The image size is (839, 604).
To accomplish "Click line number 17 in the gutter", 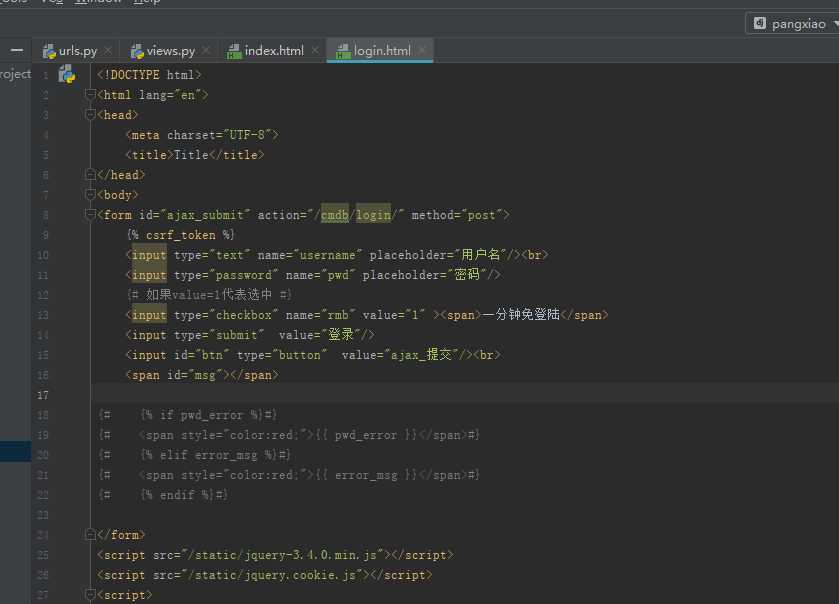I will pyautogui.click(x=43, y=395).
